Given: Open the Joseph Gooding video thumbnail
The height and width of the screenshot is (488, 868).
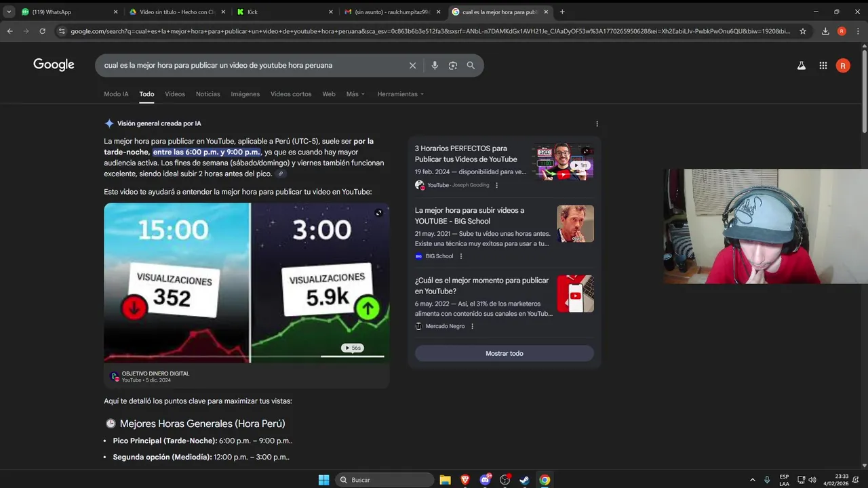Looking at the screenshot, I should pos(562,162).
